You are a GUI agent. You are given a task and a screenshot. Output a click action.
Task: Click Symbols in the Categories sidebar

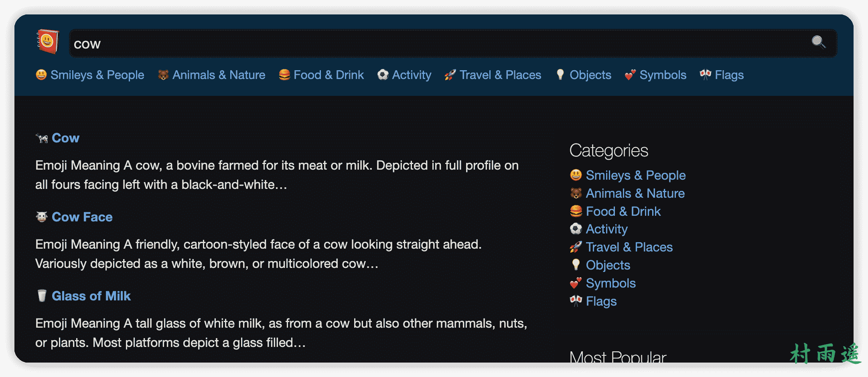(x=610, y=283)
